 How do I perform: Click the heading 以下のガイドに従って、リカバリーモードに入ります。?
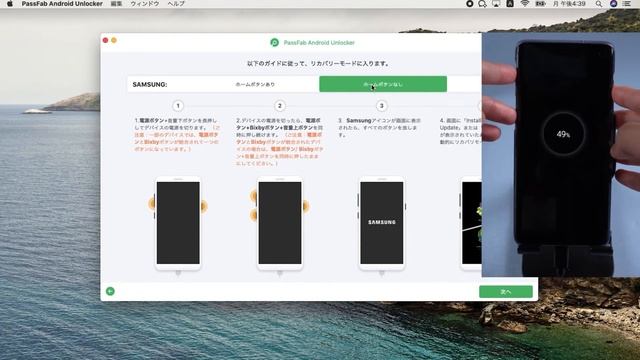click(x=319, y=64)
